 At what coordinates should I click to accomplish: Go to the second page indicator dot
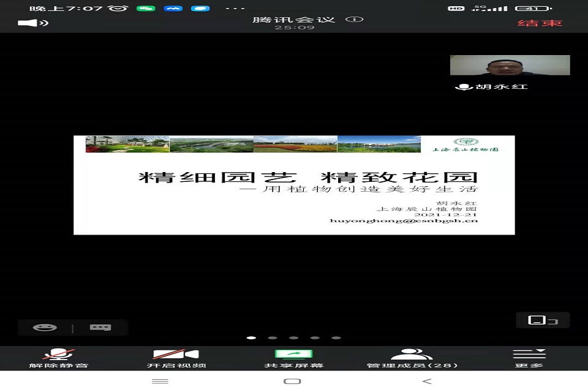point(273,337)
